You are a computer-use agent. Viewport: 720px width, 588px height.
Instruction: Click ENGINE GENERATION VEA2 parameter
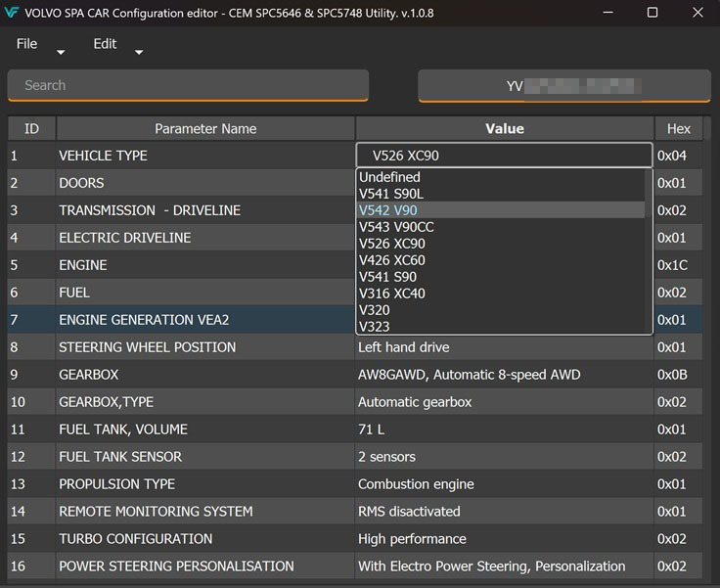[x=204, y=320]
